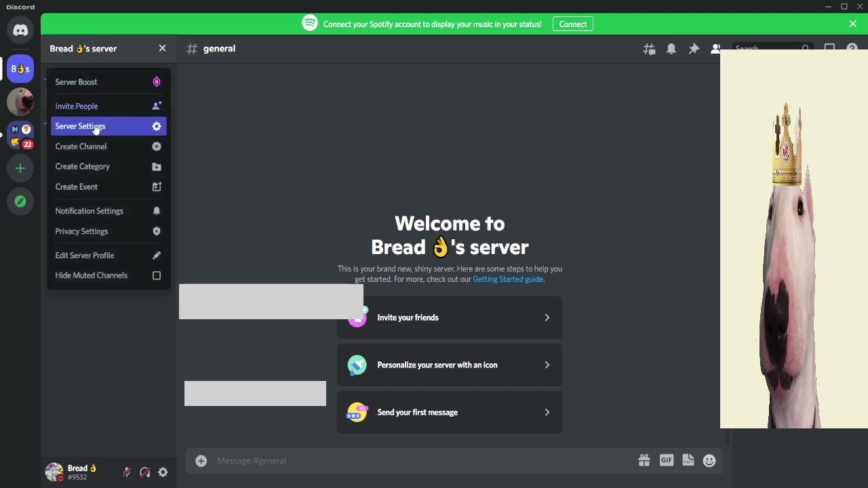Open GIF picker button
The image size is (868, 488).
pos(667,460)
